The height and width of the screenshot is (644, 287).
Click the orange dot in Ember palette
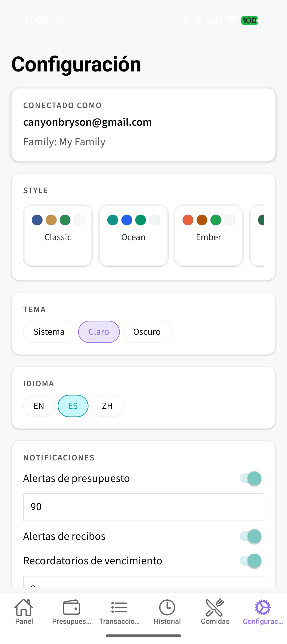pos(187,220)
